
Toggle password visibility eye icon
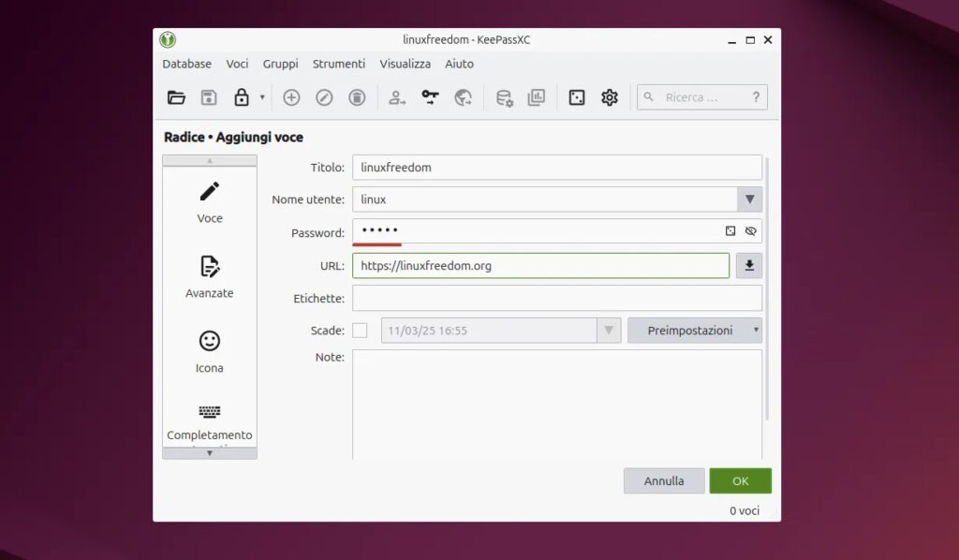pos(750,230)
